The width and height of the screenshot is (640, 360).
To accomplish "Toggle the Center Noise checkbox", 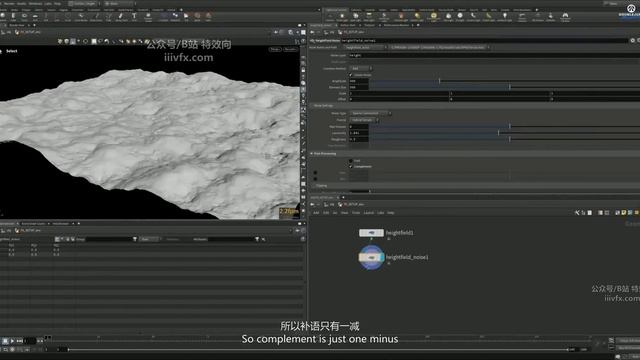I will [x=350, y=75].
